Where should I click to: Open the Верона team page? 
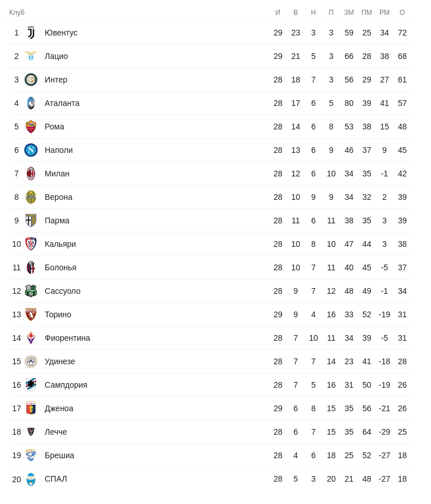58,197
